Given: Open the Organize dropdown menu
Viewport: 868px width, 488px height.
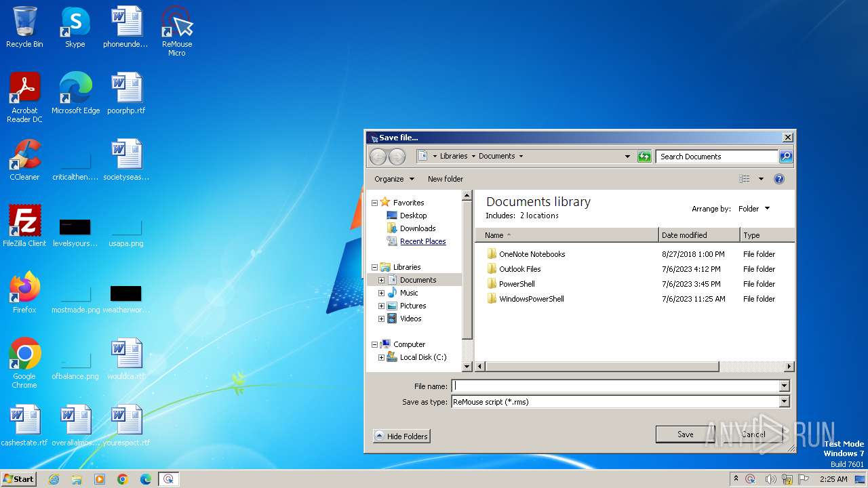Looking at the screenshot, I should [x=394, y=179].
